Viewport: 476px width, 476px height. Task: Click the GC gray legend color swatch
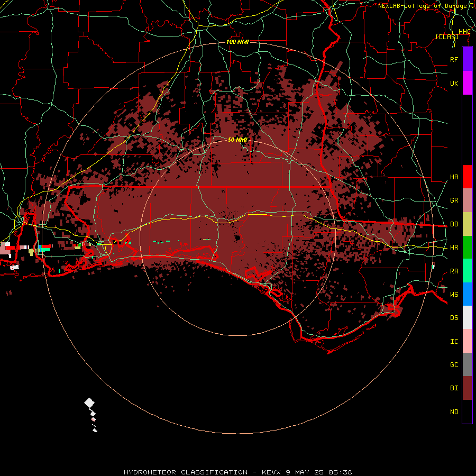tap(467, 364)
